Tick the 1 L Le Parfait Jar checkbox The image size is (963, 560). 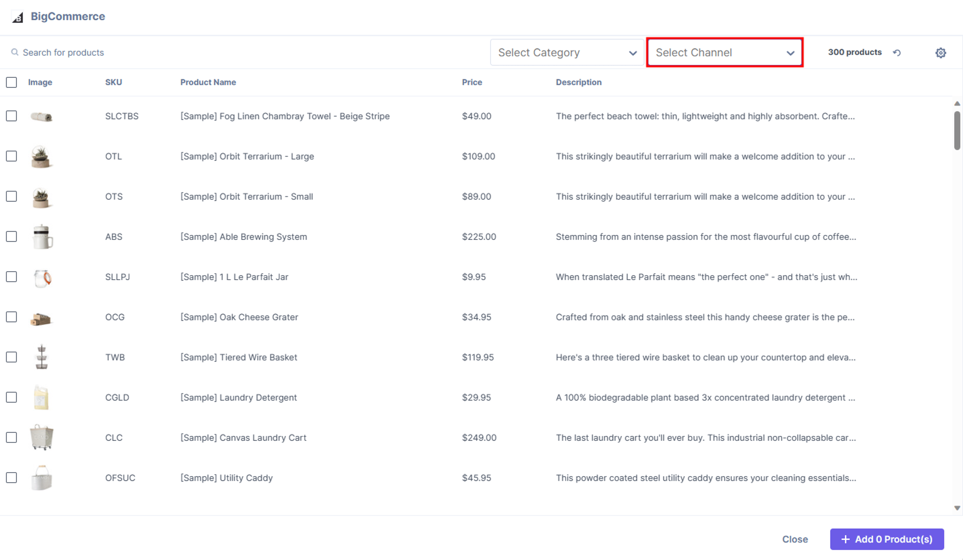click(x=12, y=277)
